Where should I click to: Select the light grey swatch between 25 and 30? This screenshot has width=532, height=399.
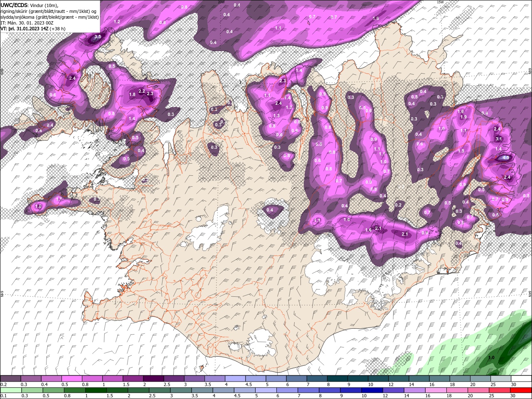[x=501, y=378]
